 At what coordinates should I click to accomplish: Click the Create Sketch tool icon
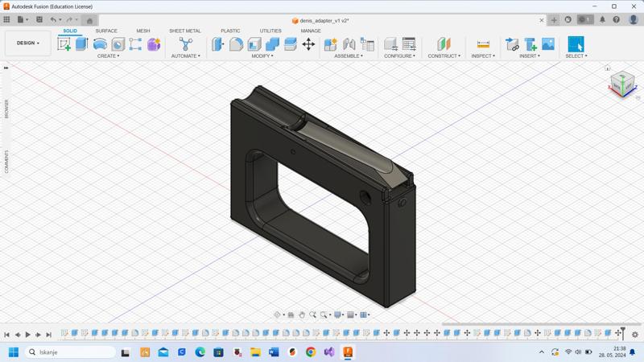pyautogui.click(x=64, y=44)
